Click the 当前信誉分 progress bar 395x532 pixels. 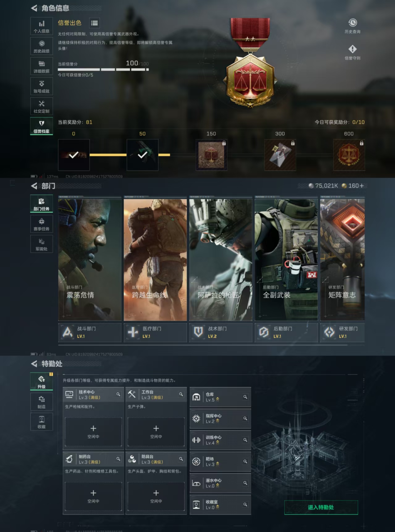pos(103,70)
